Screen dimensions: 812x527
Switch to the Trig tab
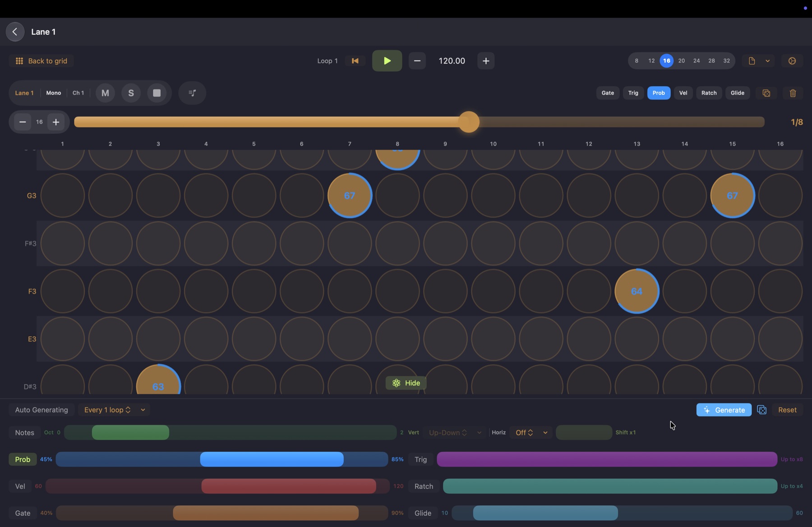click(x=633, y=93)
